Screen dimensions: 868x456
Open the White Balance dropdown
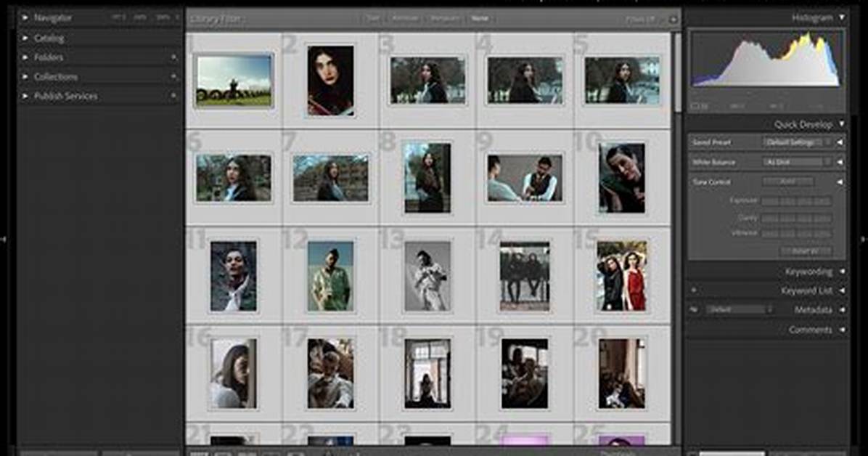(798, 162)
